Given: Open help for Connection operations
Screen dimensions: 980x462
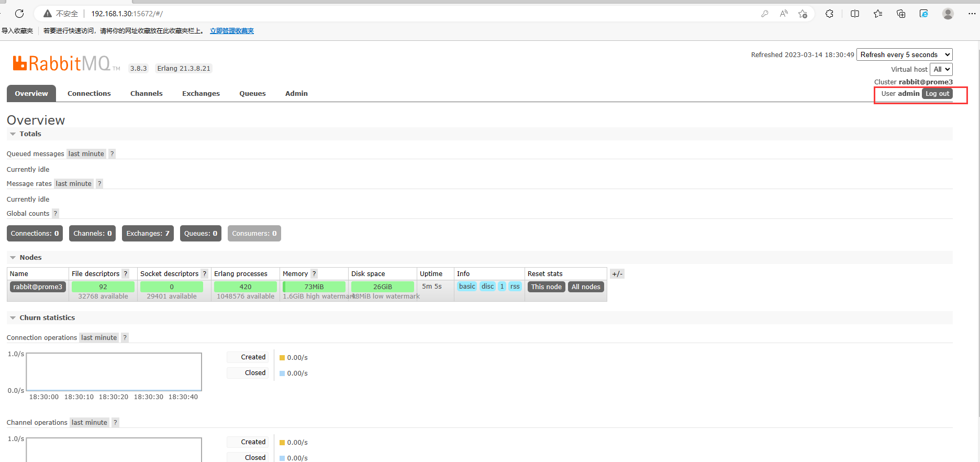Looking at the screenshot, I should pyautogui.click(x=125, y=337).
